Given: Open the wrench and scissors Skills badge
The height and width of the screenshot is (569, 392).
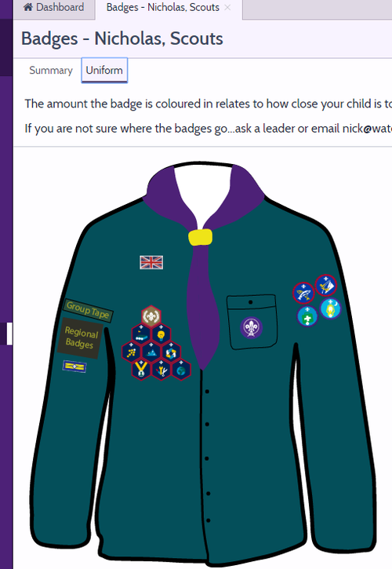Looking at the screenshot, I should (x=161, y=370).
